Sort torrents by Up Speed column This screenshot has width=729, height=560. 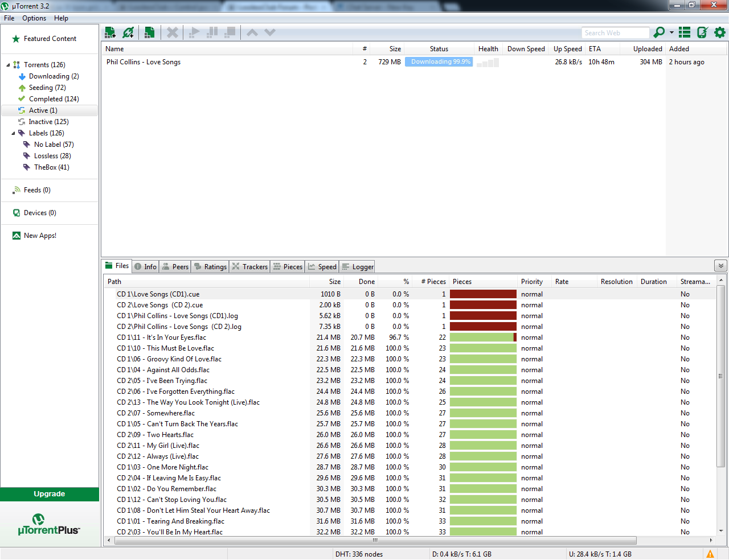pyautogui.click(x=567, y=49)
